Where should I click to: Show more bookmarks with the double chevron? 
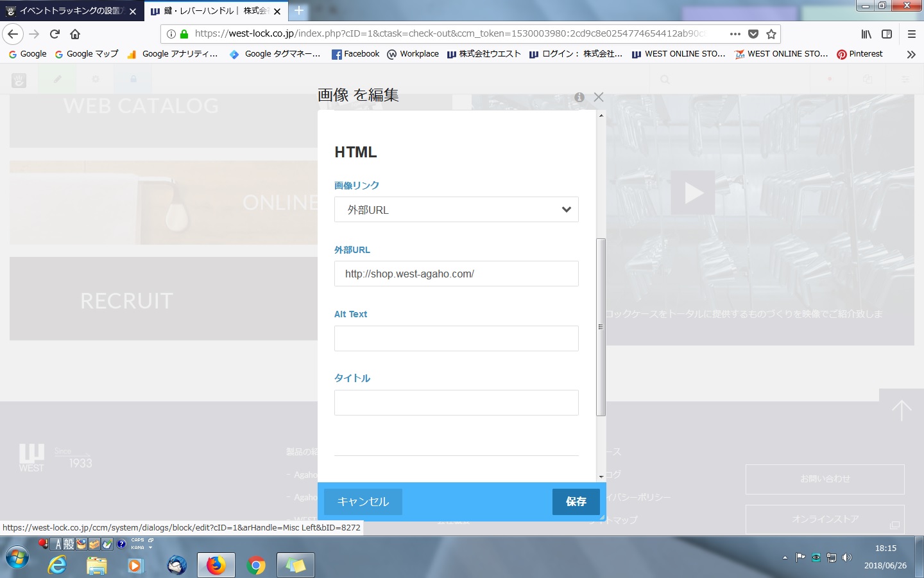911,55
